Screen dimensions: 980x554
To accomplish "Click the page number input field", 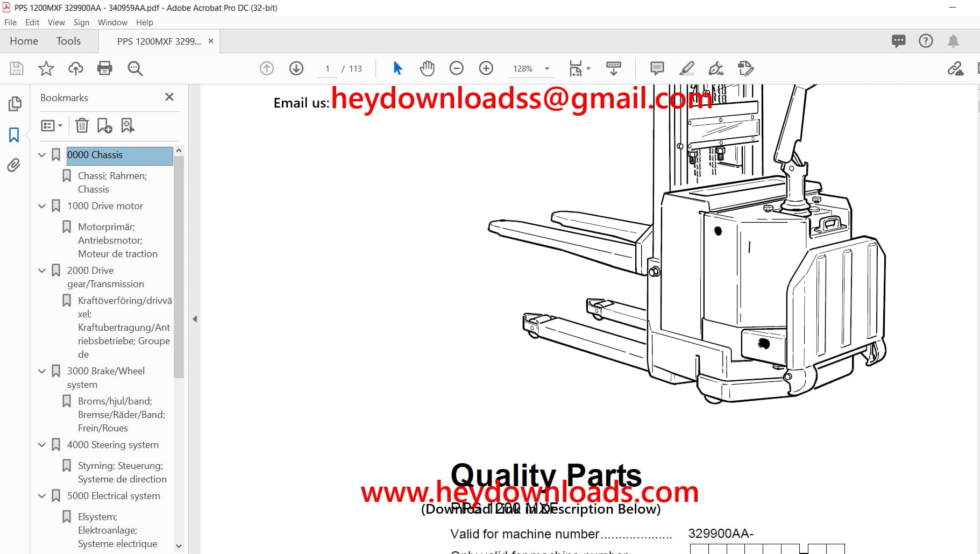I will point(328,68).
